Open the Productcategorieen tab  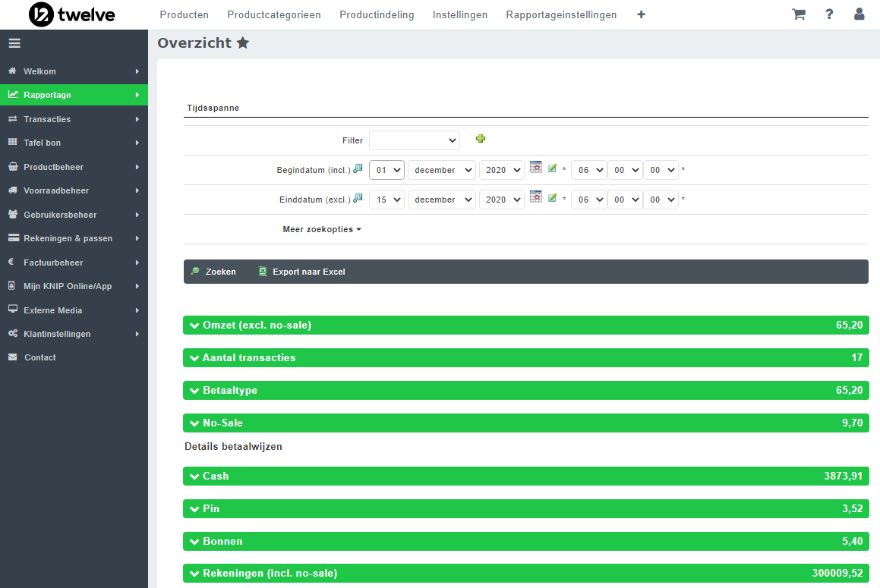pos(274,14)
